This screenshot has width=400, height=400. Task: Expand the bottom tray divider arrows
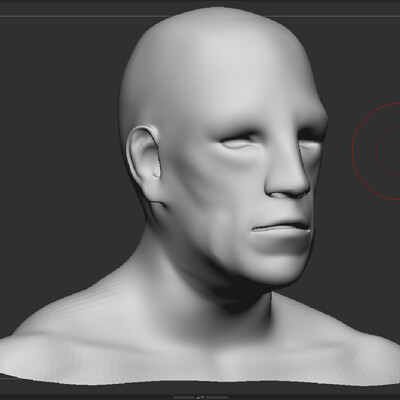pyautogui.click(x=200, y=397)
